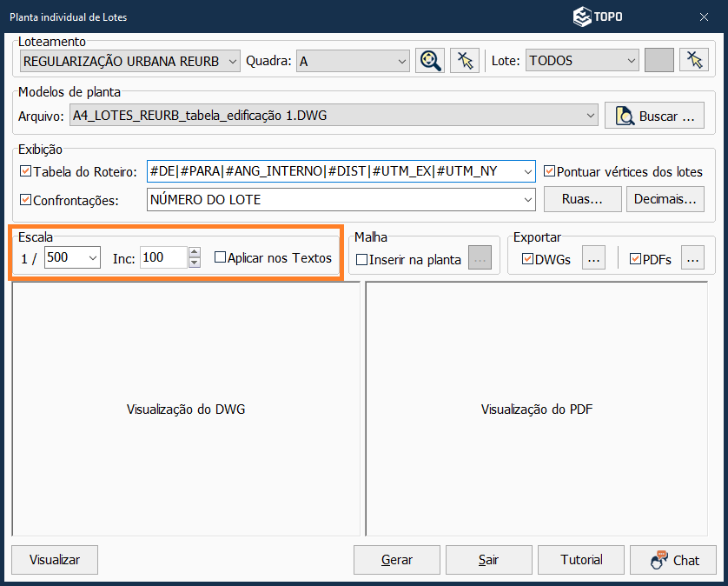The height and width of the screenshot is (586, 728).
Task: Expand the Escala 500 dropdown
Action: click(92, 258)
